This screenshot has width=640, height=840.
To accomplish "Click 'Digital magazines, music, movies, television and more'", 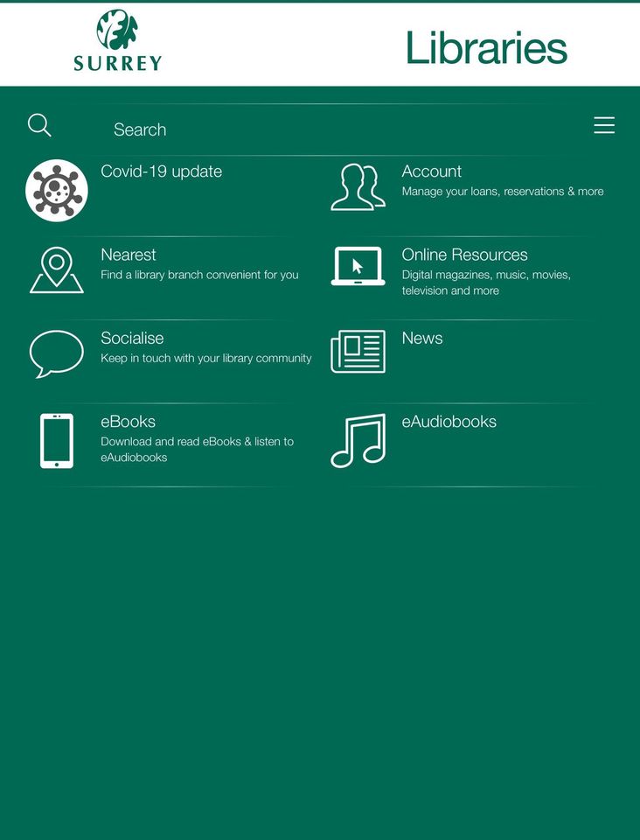I will tap(486, 283).
